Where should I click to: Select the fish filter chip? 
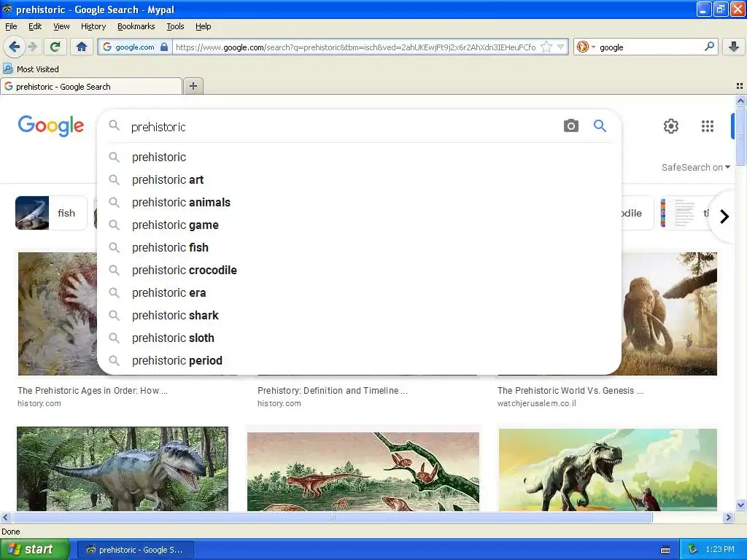coord(51,213)
